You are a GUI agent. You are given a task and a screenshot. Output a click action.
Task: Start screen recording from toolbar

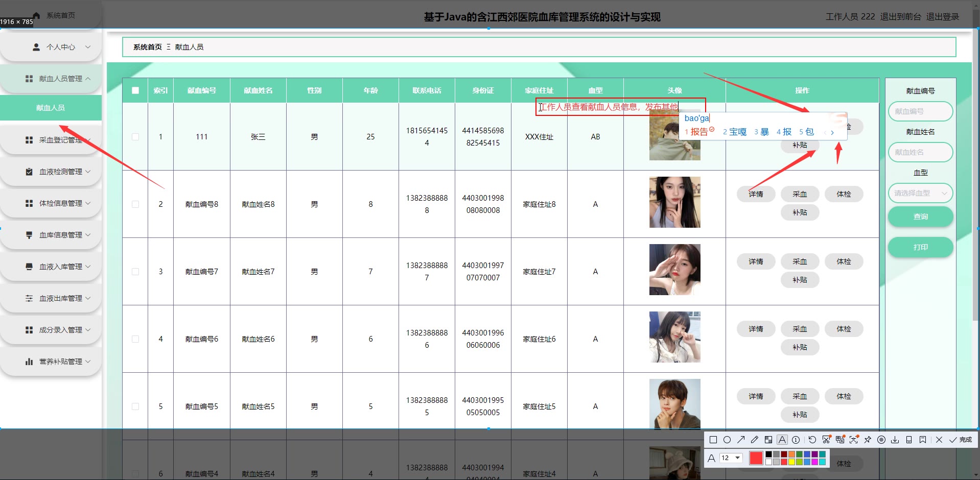tap(881, 440)
